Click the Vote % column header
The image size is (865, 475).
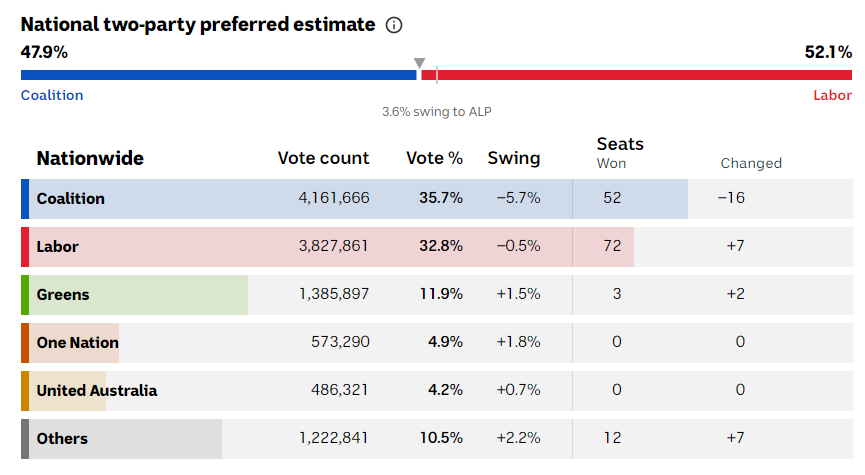coord(434,158)
